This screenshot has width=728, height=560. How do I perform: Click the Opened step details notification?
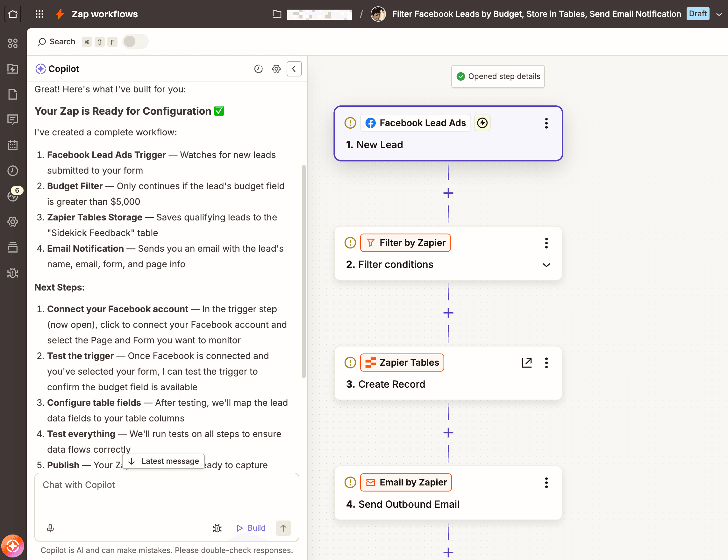coord(498,76)
